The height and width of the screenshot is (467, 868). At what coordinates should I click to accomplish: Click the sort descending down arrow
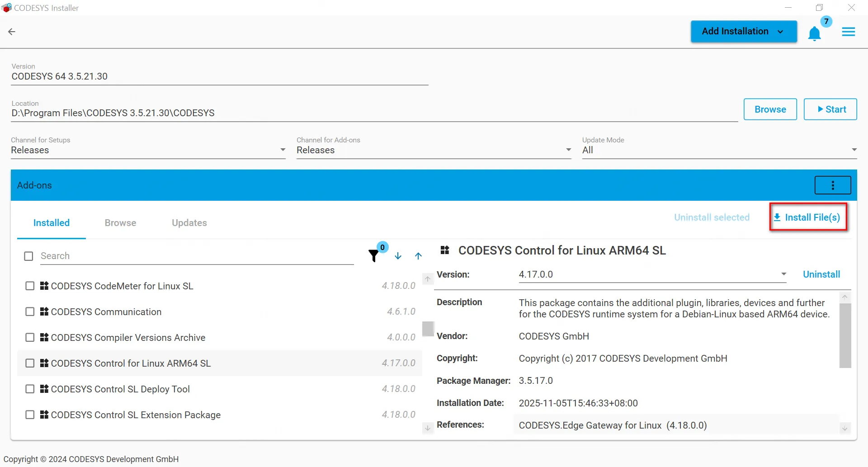click(398, 256)
